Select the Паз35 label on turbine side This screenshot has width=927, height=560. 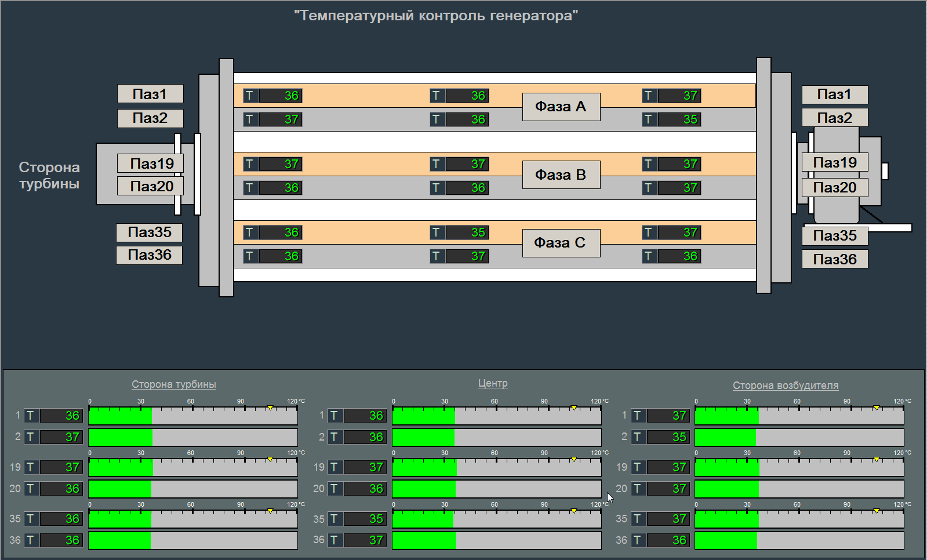[149, 232]
